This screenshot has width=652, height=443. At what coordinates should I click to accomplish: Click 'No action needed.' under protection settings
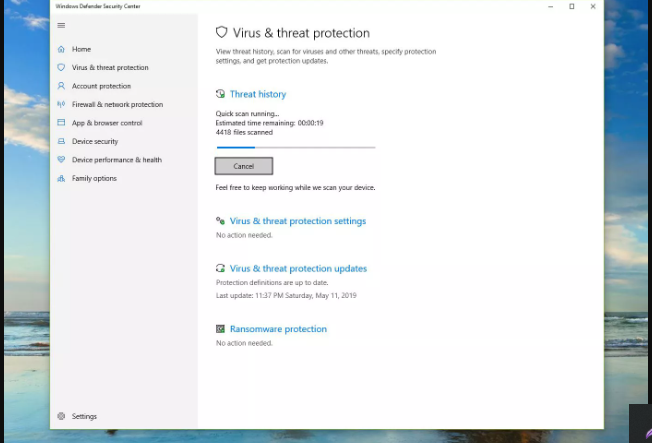tap(244, 235)
